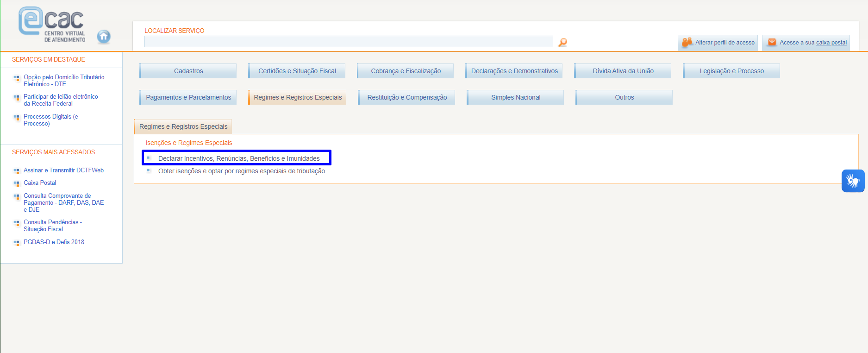Open Processos Digitais (e-Processo)
Viewport: 868px width, 353px height.
click(52, 120)
